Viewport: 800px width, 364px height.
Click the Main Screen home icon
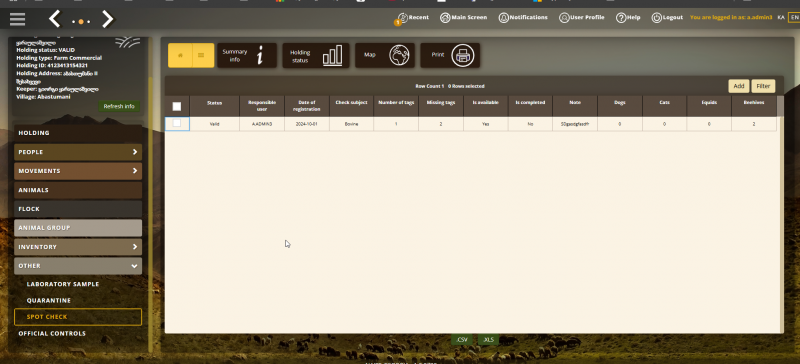click(x=444, y=18)
